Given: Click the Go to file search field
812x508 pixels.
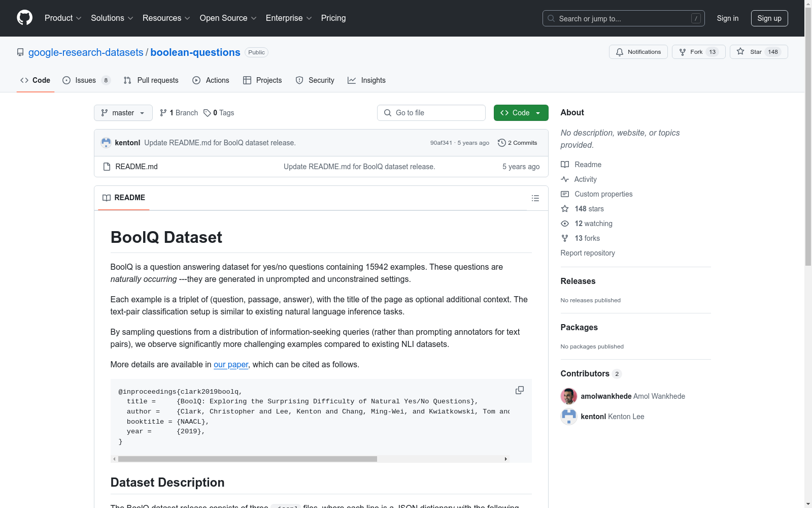Looking at the screenshot, I should pyautogui.click(x=431, y=113).
